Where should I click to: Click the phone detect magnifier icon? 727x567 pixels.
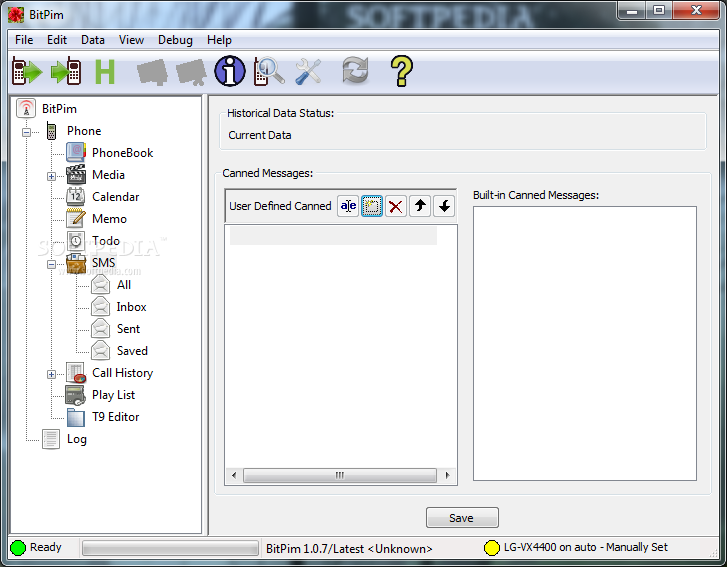[x=269, y=71]
